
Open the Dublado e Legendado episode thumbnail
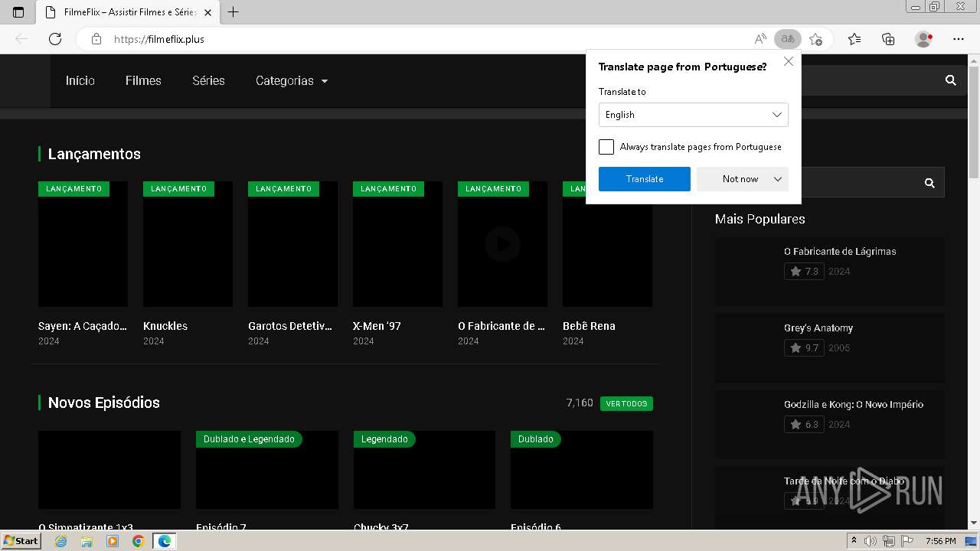click(x=266, y=470)
